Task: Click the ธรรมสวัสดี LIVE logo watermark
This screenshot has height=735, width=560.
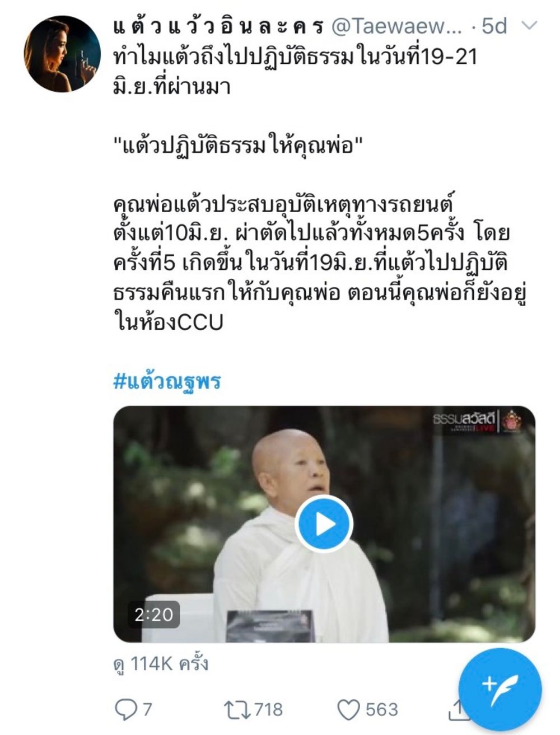Action: [477, 422]
